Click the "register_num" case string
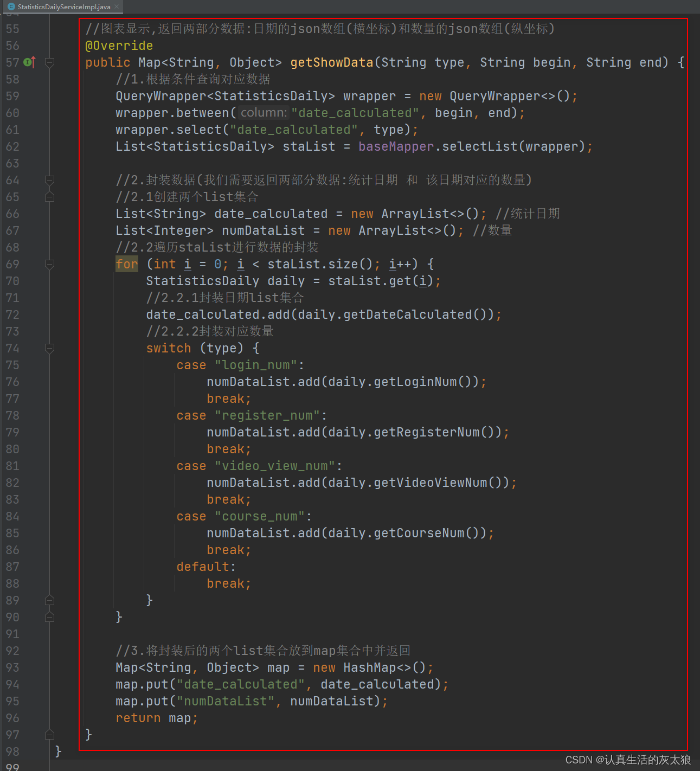 [x=267, y=415]
